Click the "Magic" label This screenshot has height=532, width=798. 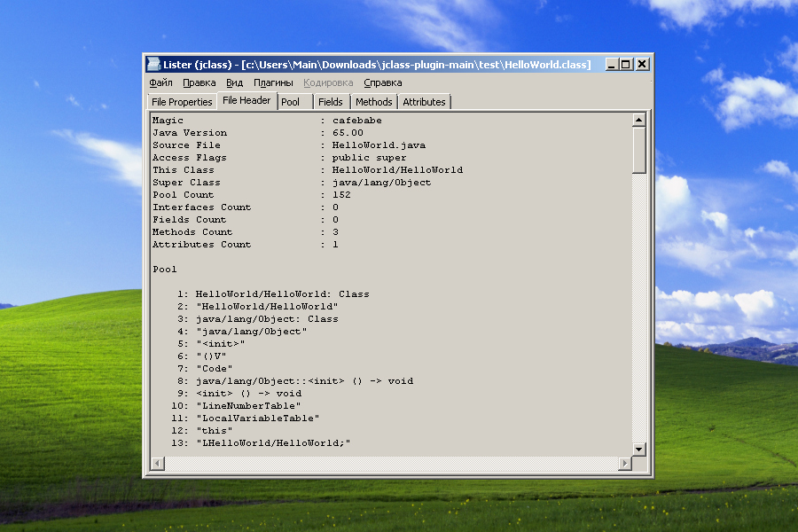[168, 121]
